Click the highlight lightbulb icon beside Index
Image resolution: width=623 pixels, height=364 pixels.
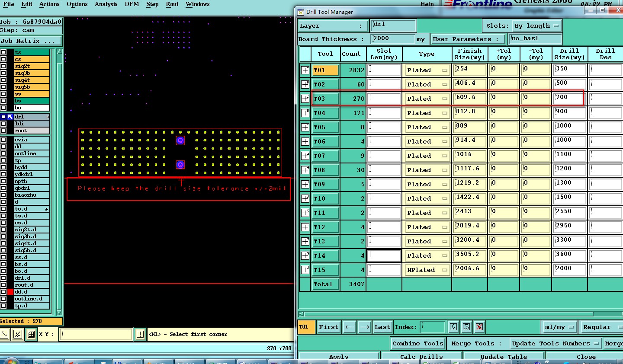[453, 327]
